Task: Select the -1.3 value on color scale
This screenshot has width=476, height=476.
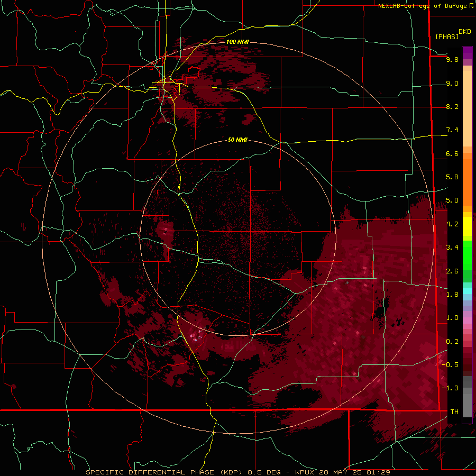Action: tap(450, 388)
